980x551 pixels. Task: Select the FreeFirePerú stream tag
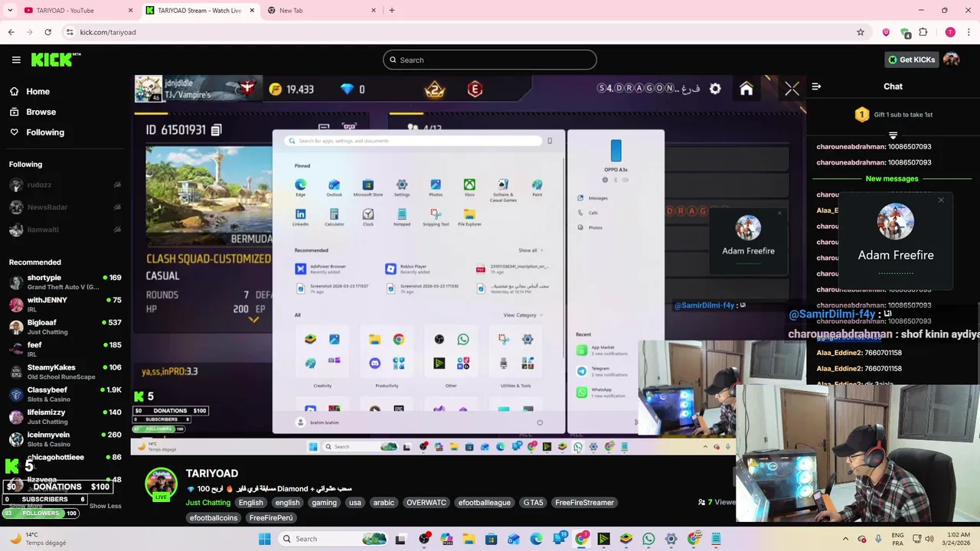(271, 518)
